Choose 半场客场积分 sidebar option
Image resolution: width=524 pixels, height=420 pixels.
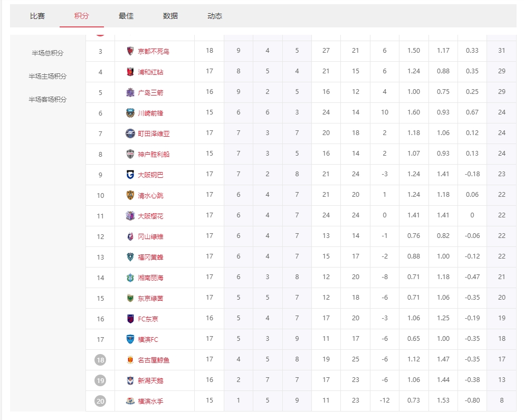[47, 100]
